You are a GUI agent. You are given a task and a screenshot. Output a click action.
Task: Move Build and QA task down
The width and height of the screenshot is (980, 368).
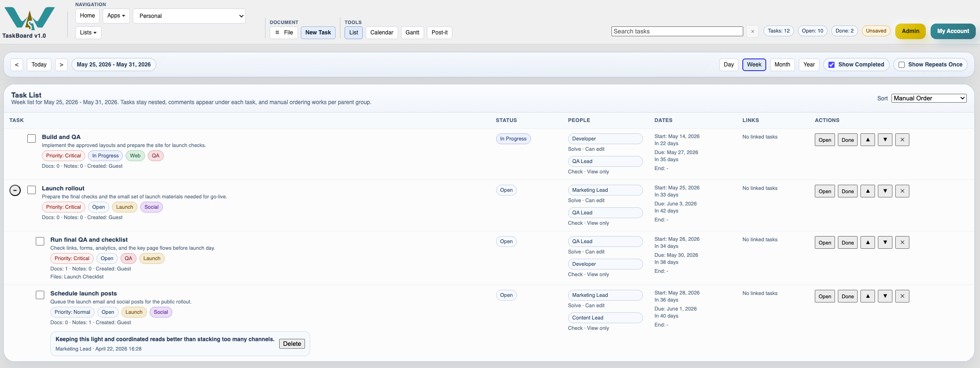[885, 140]
